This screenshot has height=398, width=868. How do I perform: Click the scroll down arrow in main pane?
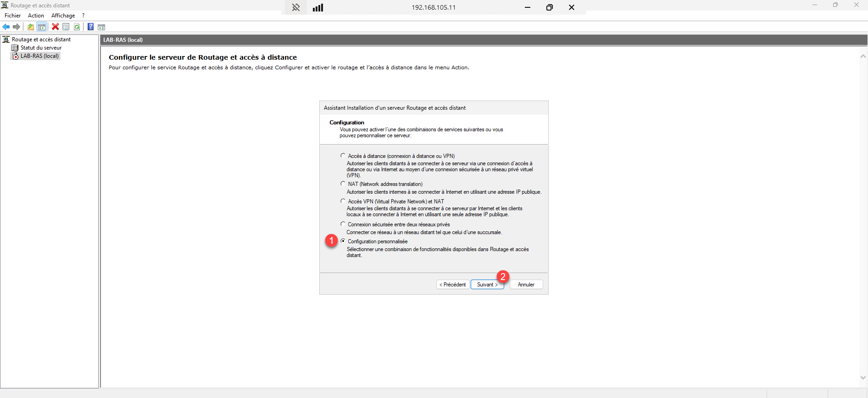point(863,378)
